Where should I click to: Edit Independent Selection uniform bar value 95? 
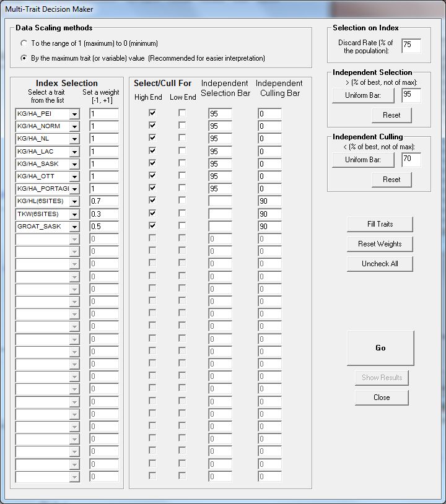click(411, 95)
